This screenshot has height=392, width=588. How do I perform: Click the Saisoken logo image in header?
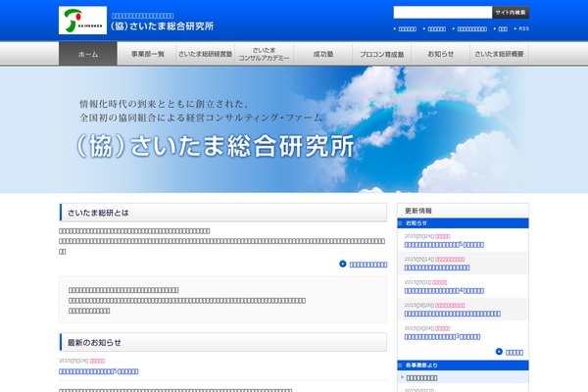click(82, 21)
